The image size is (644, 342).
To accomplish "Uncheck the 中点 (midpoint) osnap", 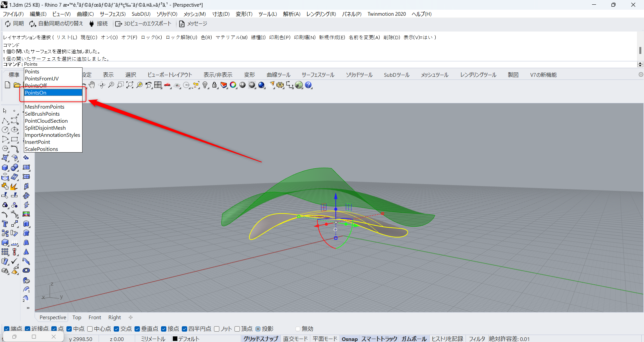I will click(69, 329).
